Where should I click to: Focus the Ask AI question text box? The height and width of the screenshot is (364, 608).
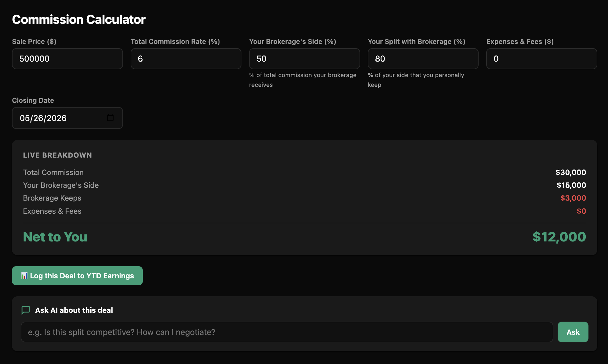(x=287, y=332)
